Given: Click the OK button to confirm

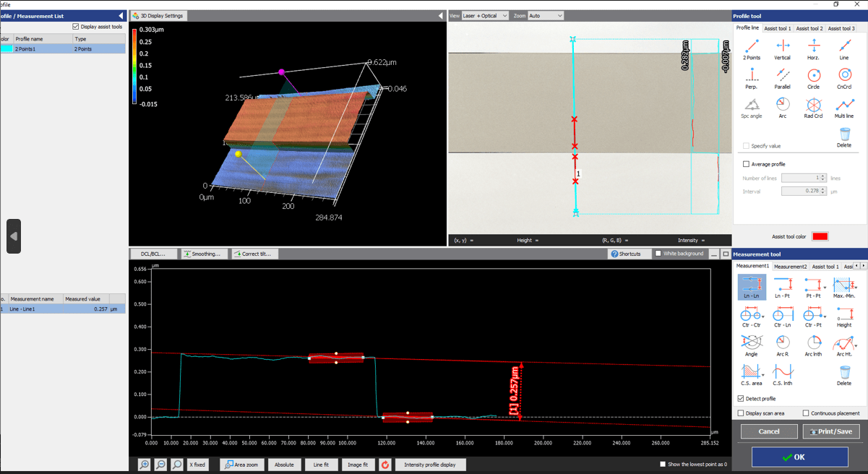Looking at the screenshot, I should point(798,457).
